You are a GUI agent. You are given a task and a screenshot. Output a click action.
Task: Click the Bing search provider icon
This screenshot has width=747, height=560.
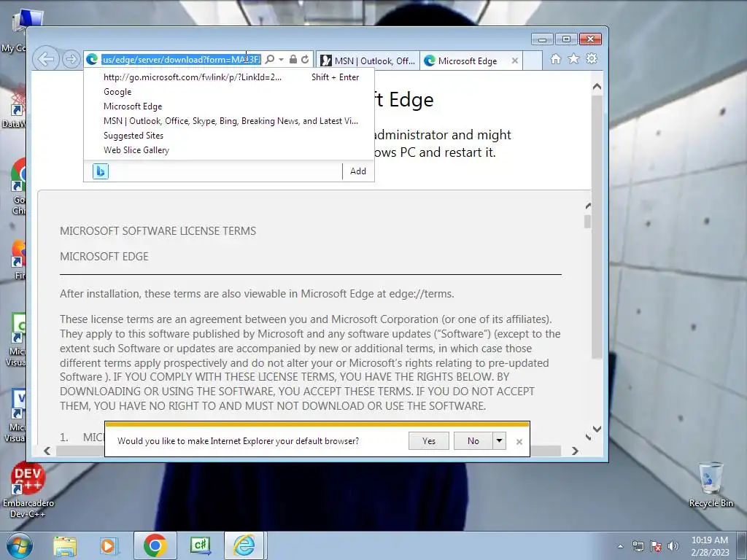tap(101, 171)
